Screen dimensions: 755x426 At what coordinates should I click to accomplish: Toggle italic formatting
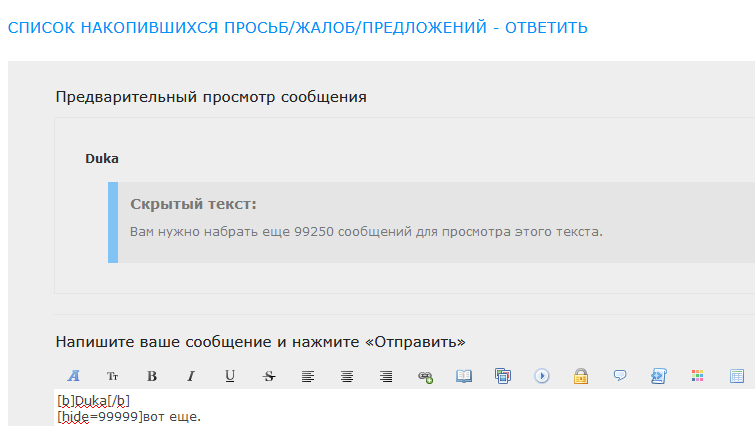tap(191, 376)
